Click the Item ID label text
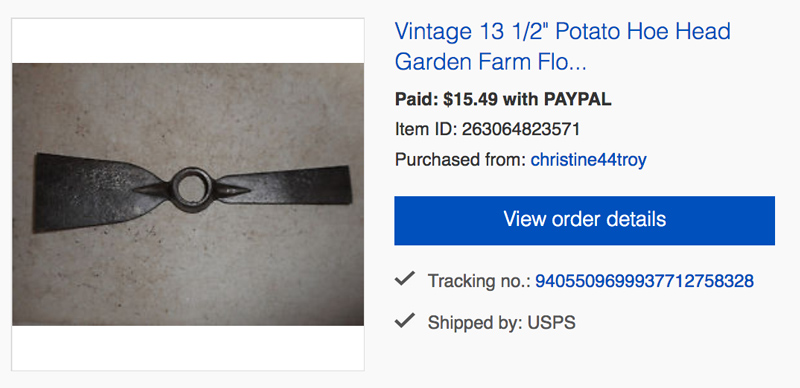 point(426,129)
